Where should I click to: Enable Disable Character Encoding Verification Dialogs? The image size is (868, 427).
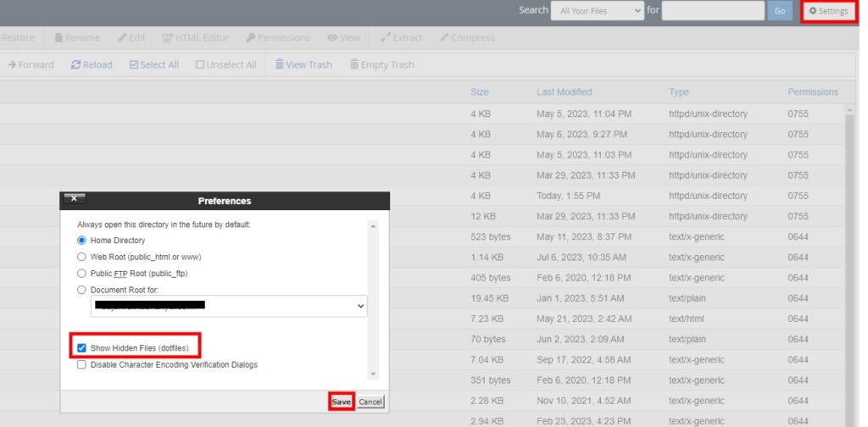point(82,364)
